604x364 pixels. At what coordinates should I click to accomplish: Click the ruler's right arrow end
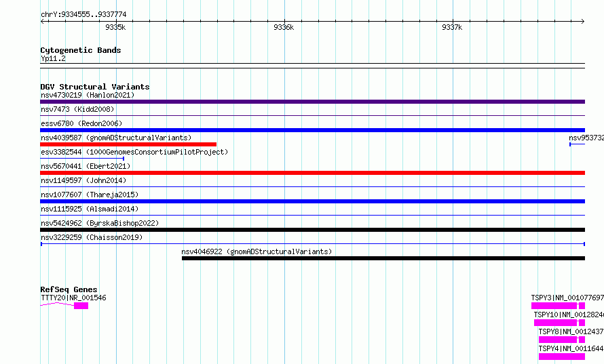pos(582,21)
